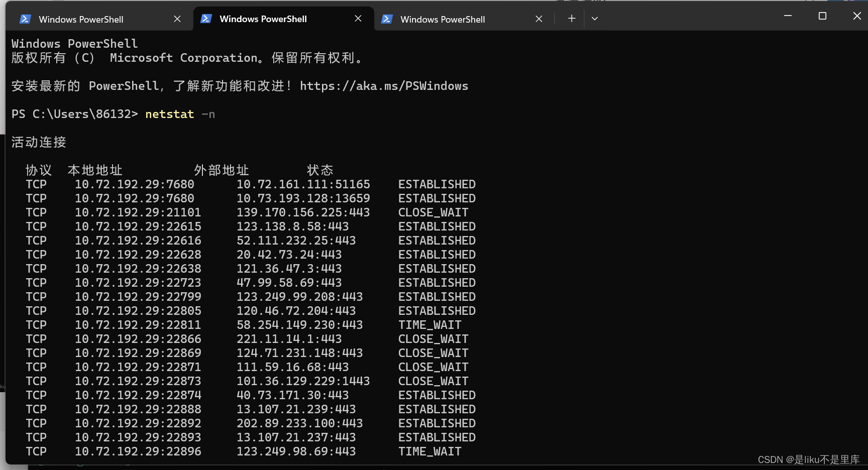Image resolution: width=868 pixels, height=470 pixels.
Task: Close the active second PowerShell tab
Action: pyautogui.click(x=358, y=19)
